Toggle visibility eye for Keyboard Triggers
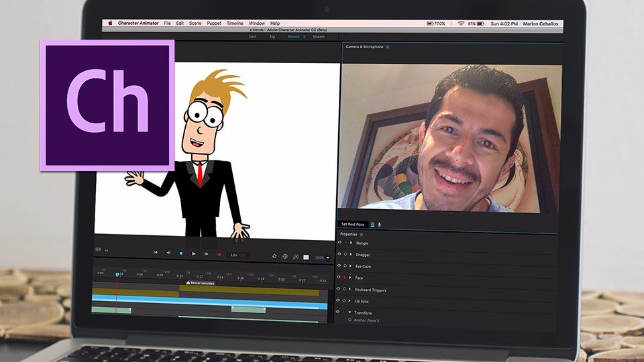 [338, 288]
